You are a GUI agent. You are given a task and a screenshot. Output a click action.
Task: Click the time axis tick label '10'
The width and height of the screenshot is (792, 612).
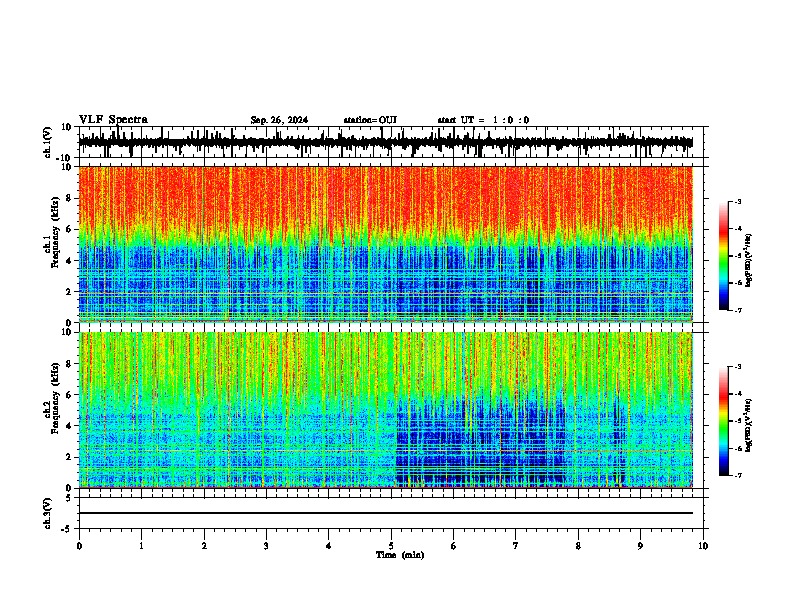click(703, 546)
